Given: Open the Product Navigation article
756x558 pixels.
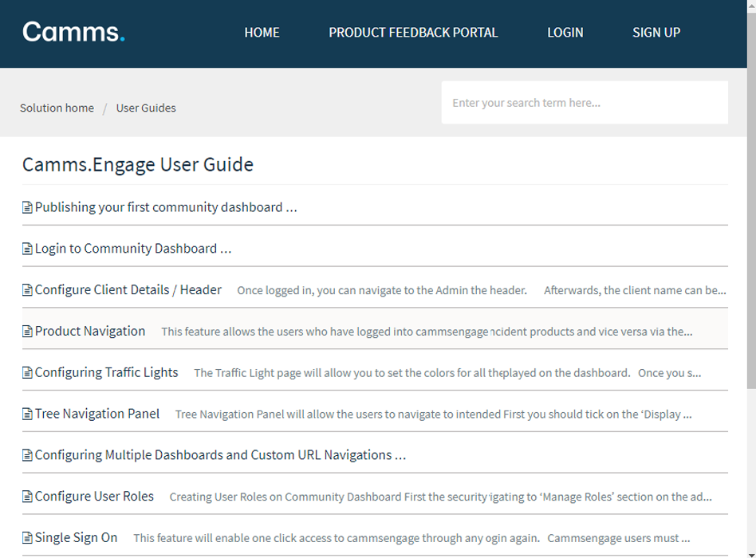Looking at the screenshot, I should 90,331.
